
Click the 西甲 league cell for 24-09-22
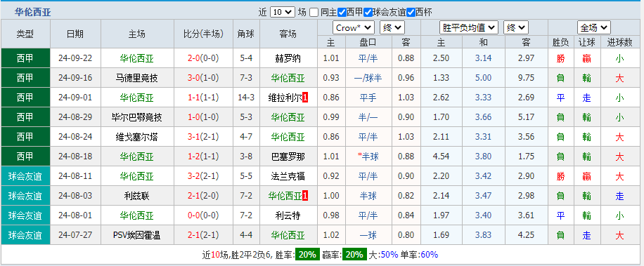coord(25,58)
